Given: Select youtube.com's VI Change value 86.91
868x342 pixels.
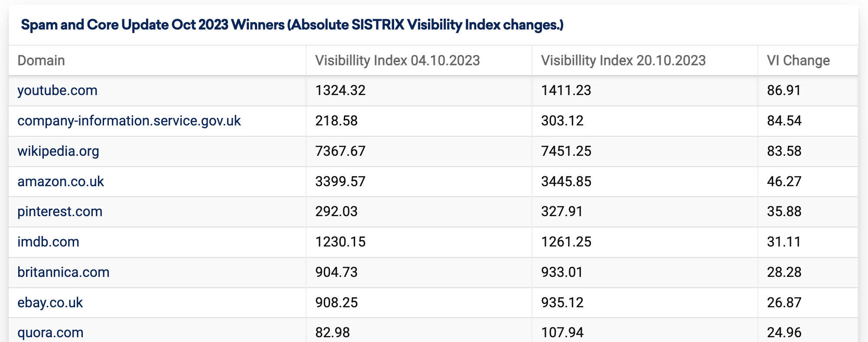Looking at the screenshot, I should 784,90.
